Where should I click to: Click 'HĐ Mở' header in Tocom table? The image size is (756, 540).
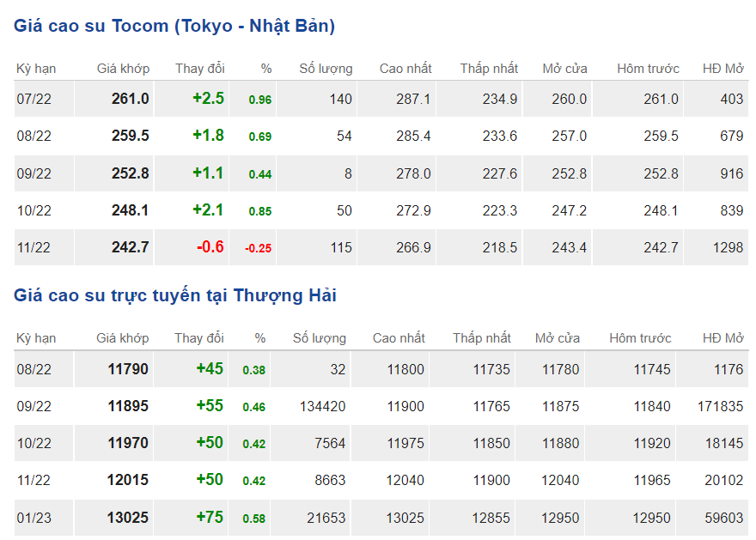(722, 69)
